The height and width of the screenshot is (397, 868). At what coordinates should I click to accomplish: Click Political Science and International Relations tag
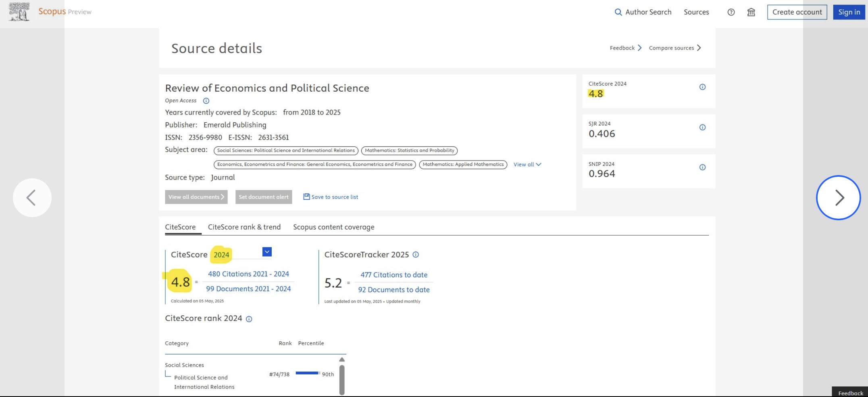click(286, 150)
